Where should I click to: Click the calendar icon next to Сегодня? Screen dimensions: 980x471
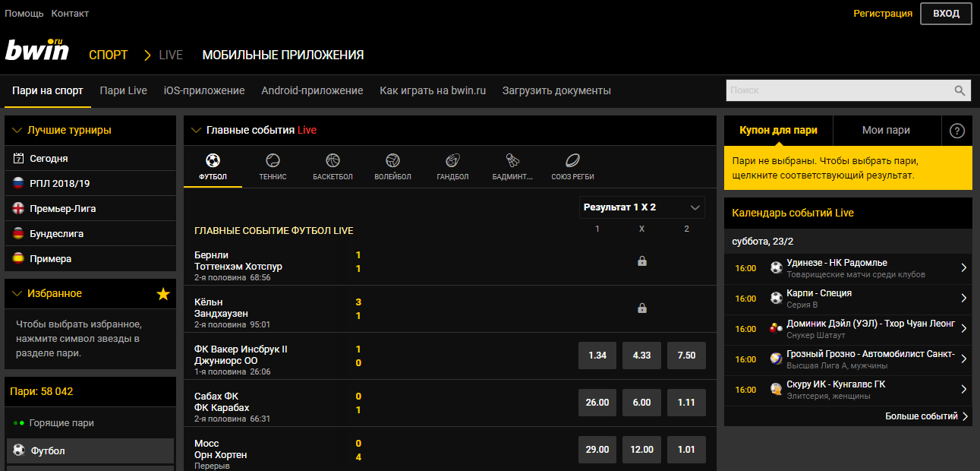tap(18, 158)
